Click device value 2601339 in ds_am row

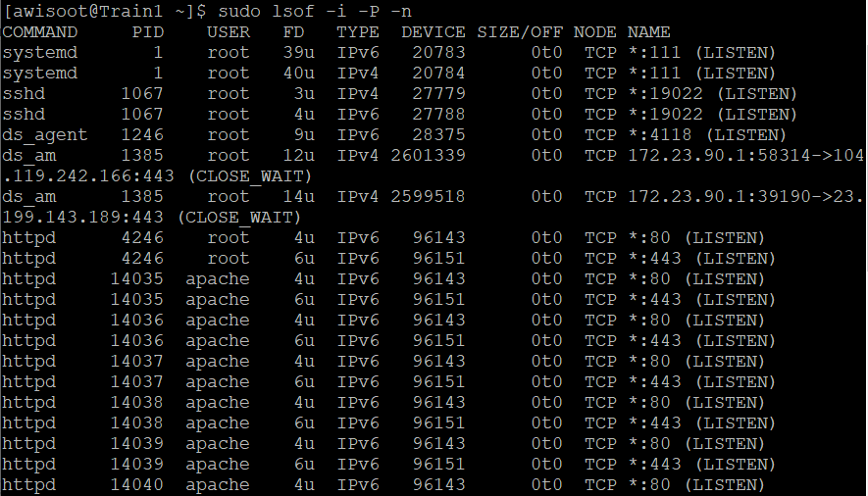tap(428, 156)
